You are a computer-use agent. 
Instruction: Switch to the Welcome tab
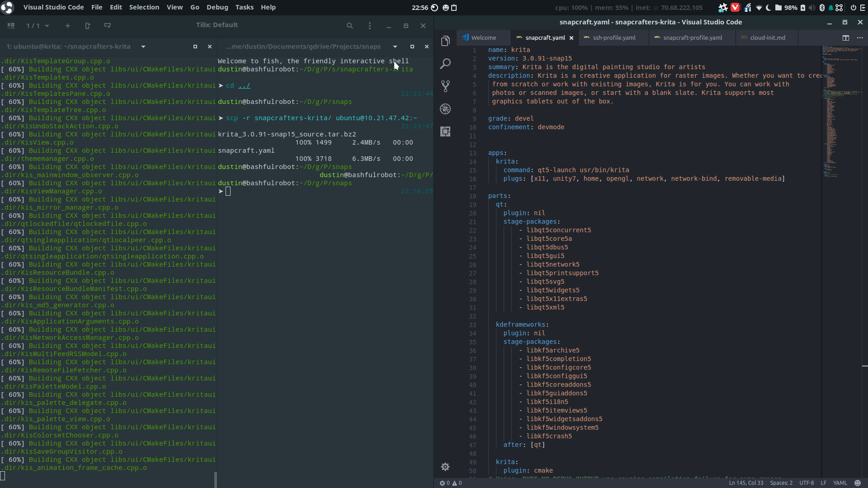484,38
